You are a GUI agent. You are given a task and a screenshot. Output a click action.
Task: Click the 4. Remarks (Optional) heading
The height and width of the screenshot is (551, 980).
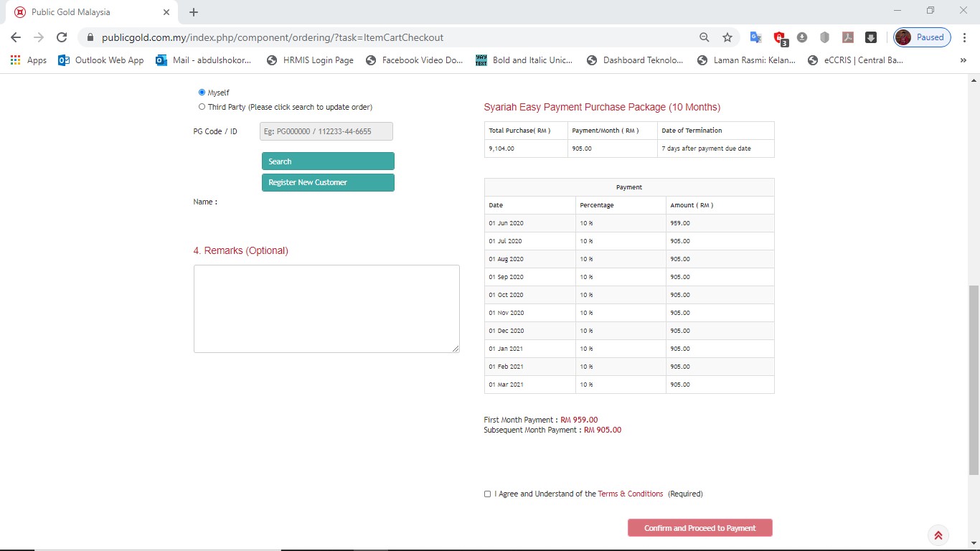241,250
